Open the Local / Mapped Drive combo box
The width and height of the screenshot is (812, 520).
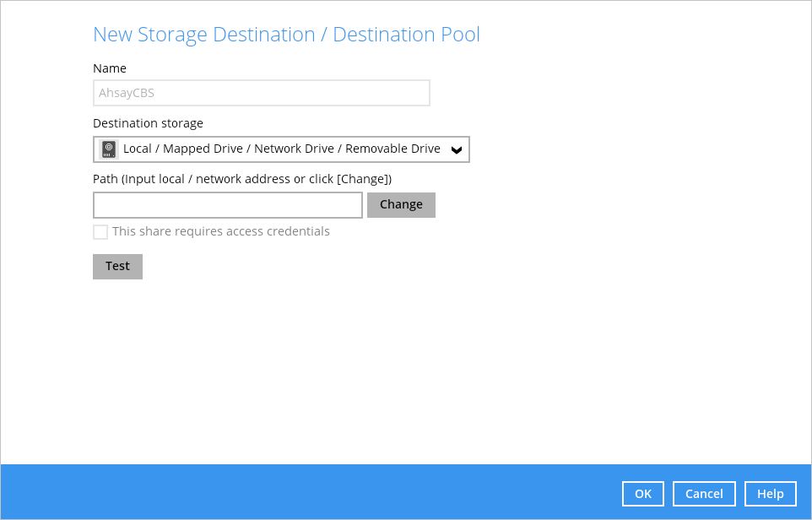click(x=281, y=149)
